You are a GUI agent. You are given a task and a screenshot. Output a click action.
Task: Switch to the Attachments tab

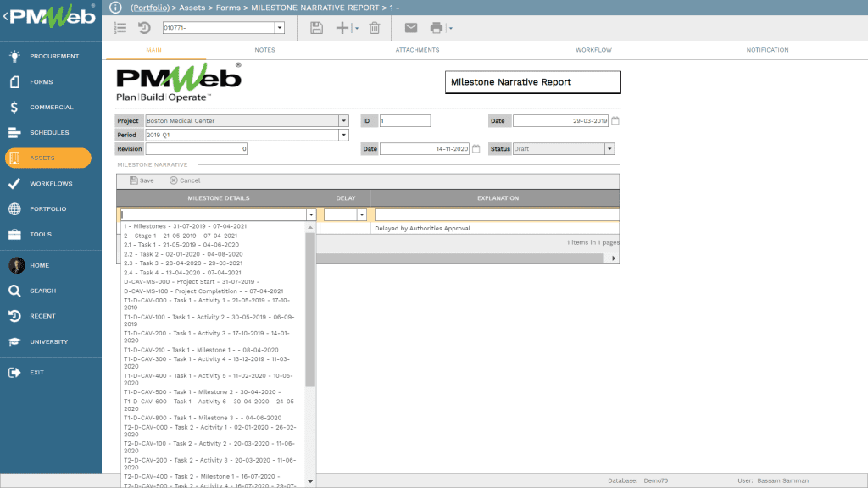pyautogui.click(x=417, y=50)
